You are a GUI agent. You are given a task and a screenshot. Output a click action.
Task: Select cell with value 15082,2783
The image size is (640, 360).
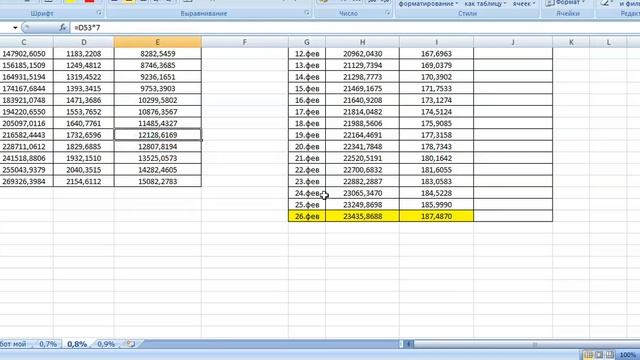point(158,182)
